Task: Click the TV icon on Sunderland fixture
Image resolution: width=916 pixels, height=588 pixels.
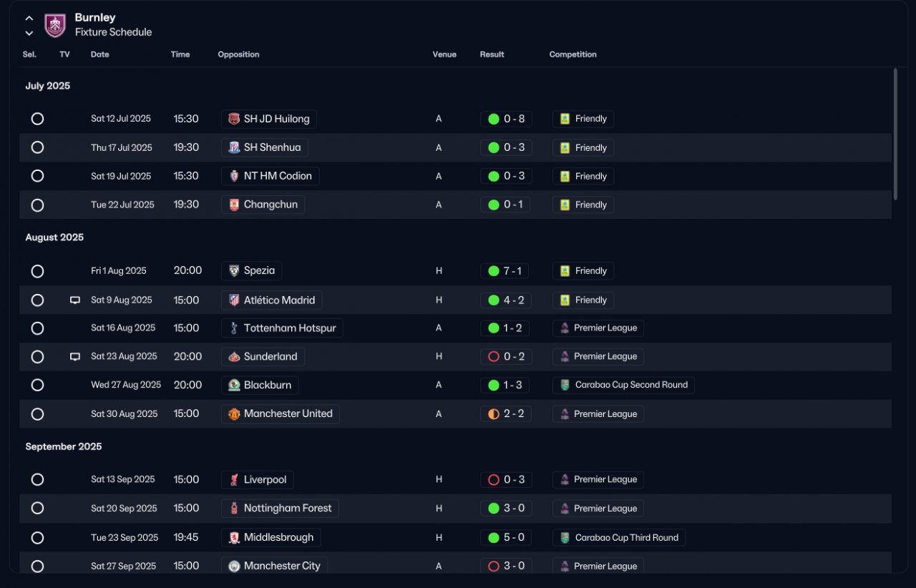Action: tap(75, 357)
